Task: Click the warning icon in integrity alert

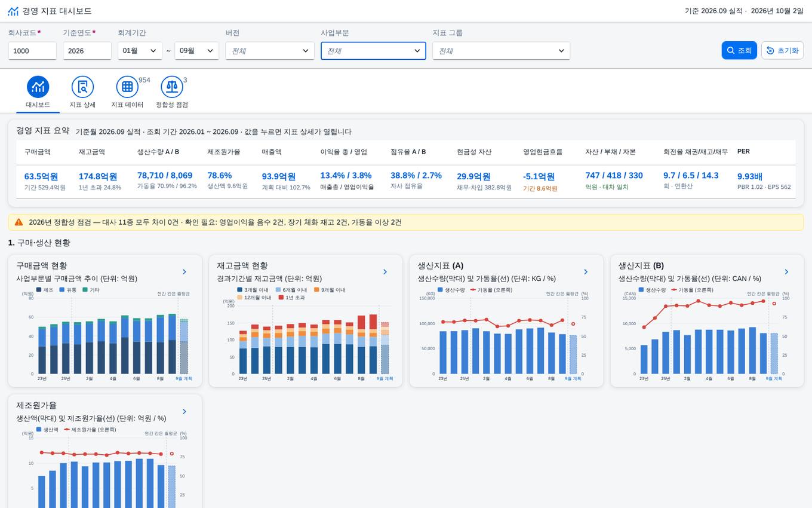Action: point(19,222)
